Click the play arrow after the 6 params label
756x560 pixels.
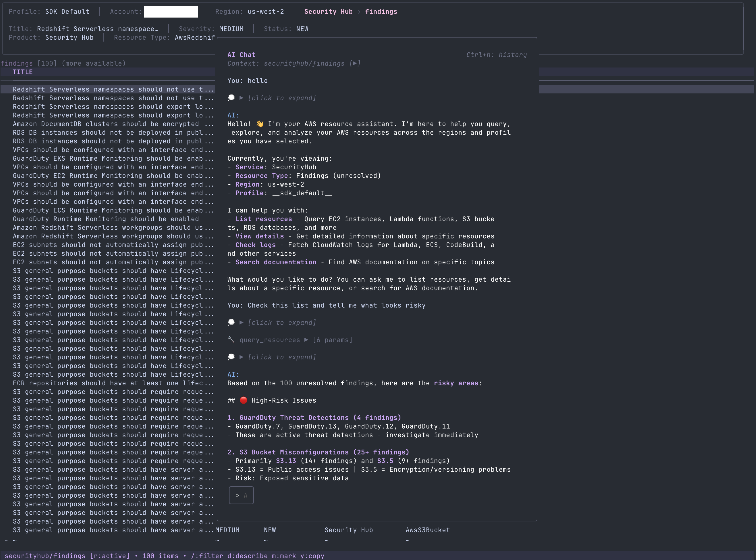tap(306, 340)
